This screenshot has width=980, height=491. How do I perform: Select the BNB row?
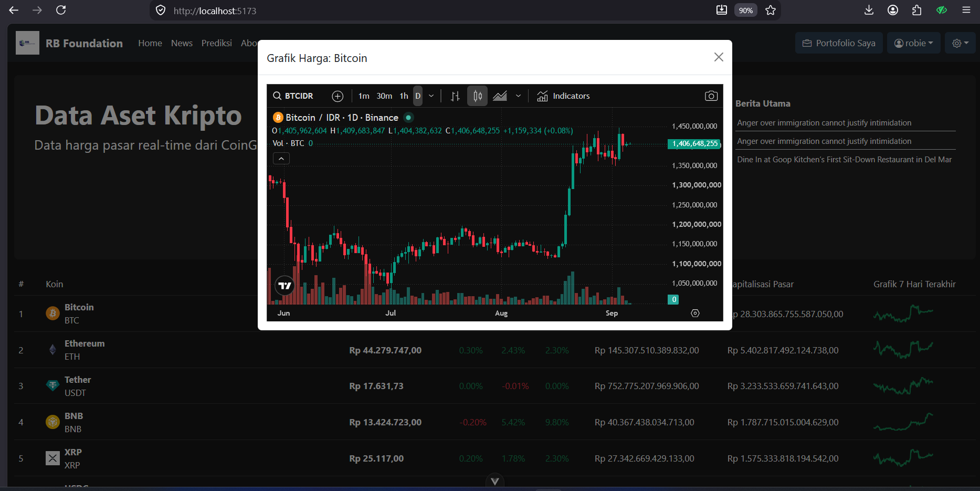[x=494, y=422]
